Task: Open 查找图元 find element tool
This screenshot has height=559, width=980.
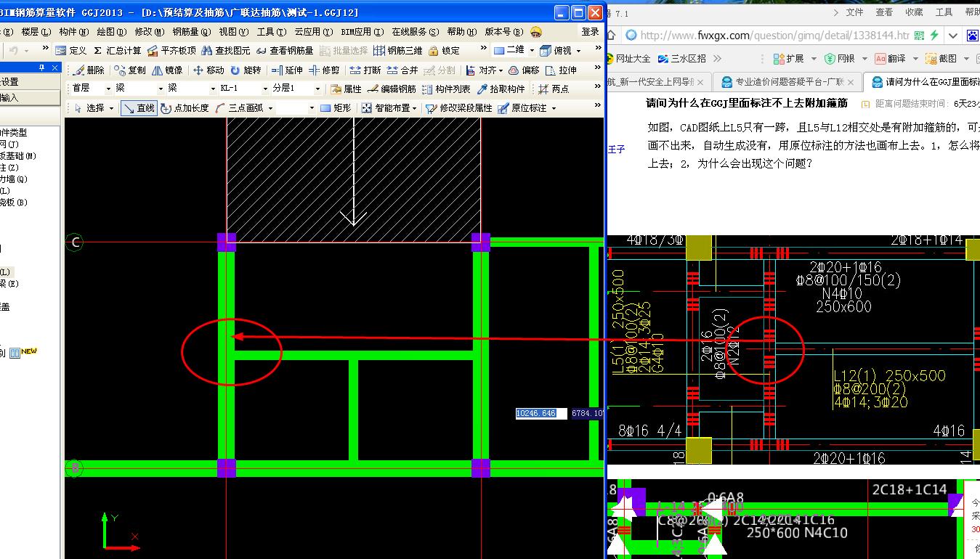Action: [x=226, y=50]
